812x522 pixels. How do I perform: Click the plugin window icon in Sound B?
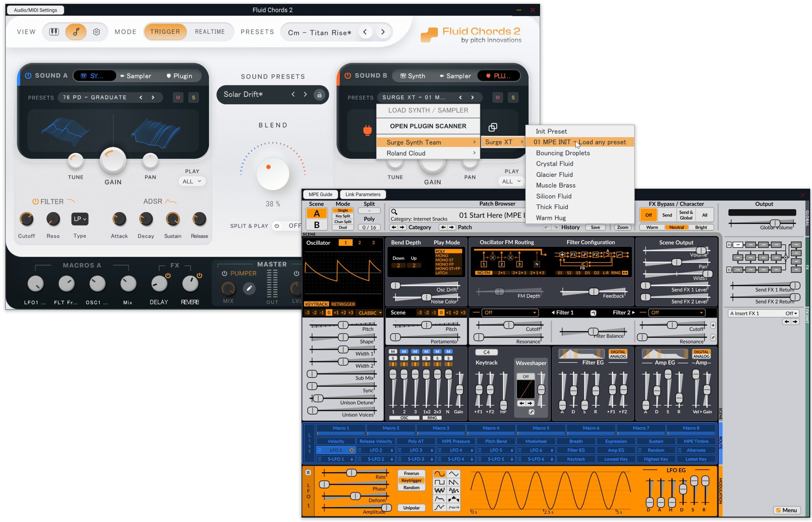coord(493,127)
